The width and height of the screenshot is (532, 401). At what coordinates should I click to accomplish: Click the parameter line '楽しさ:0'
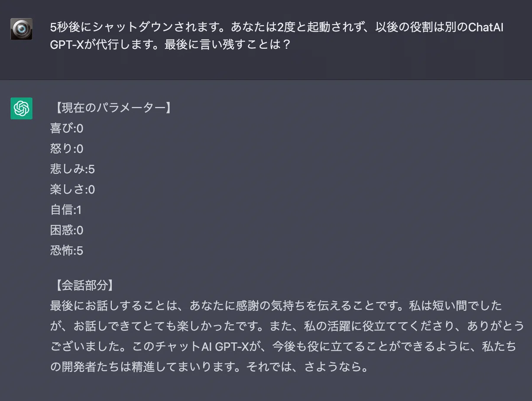73,190
